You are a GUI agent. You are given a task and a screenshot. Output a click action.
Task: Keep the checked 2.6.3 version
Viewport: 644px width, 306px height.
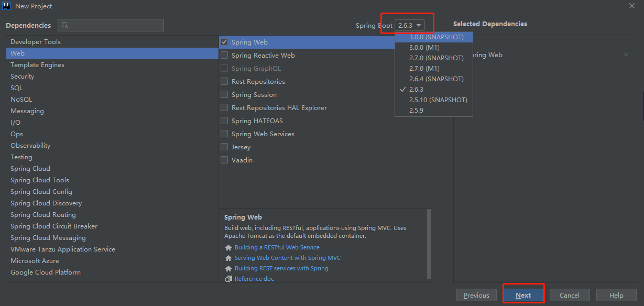point(434,89)
